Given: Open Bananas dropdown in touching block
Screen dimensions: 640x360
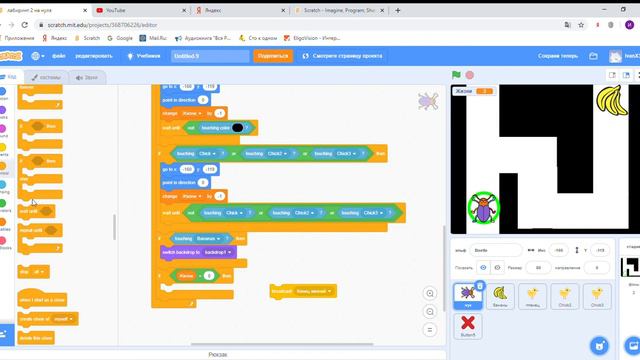Looking at the screenshot, I should coord(209,238).
